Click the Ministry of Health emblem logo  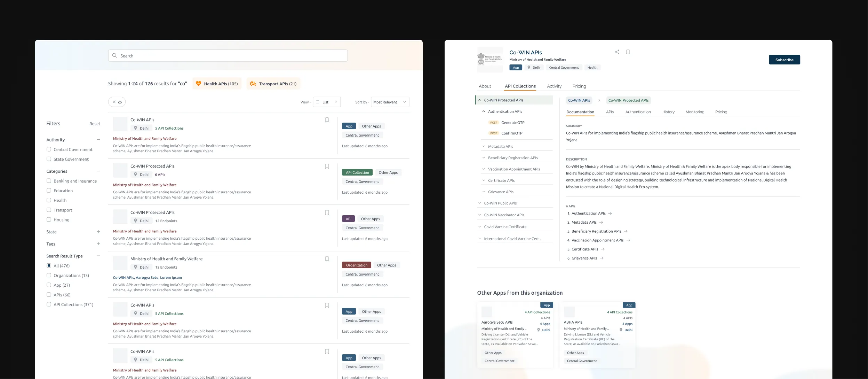coord(490,60)
